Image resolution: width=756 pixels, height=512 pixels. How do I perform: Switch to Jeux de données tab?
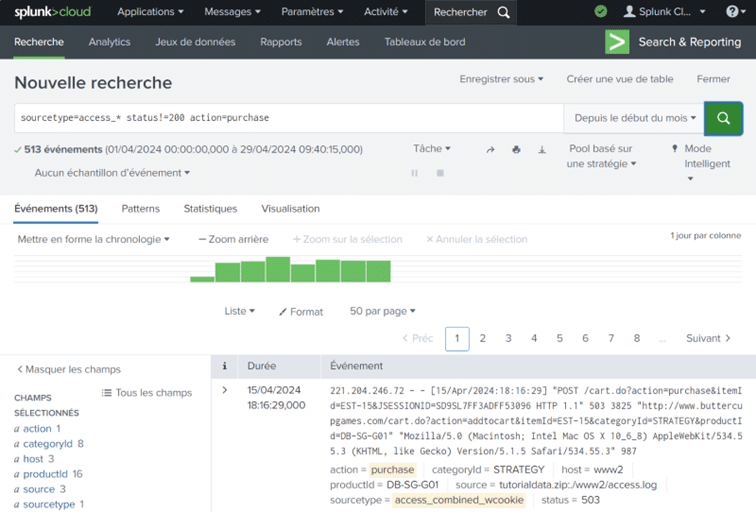pyautogui.click(x=195, y=42)
